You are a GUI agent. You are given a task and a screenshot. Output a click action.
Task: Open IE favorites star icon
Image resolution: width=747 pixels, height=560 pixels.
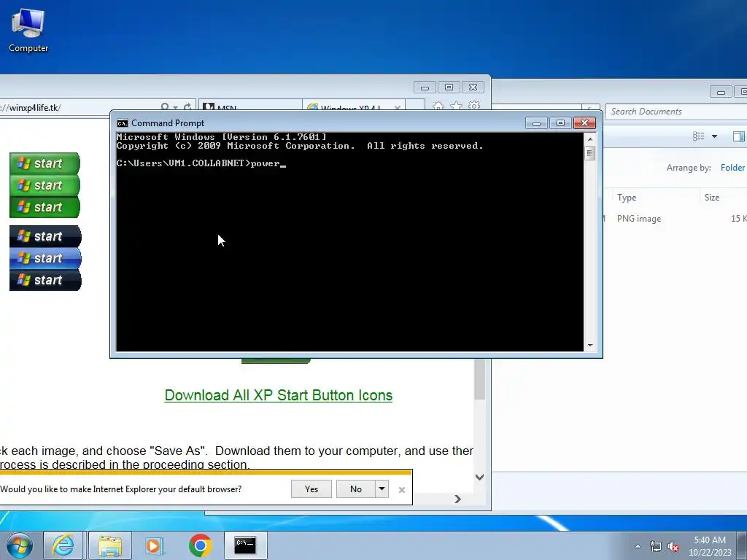click(x=456, y=106)
